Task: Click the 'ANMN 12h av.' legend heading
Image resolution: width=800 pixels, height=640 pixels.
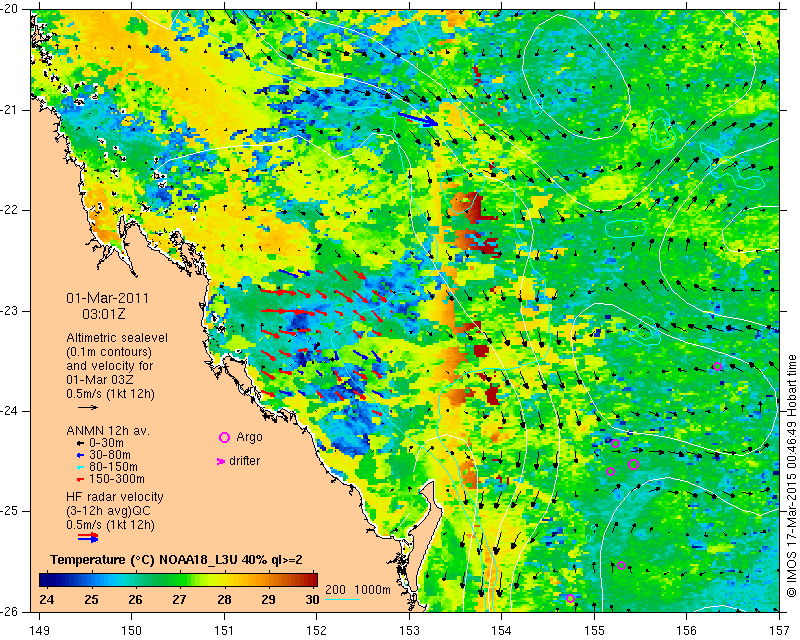Action: 108,430
